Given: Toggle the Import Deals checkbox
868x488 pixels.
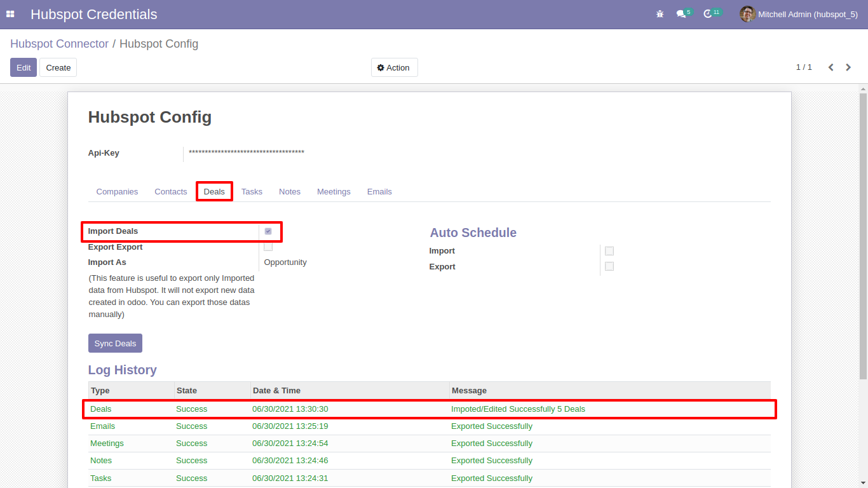Looking at the screenshot, I should tap(268, 231).
